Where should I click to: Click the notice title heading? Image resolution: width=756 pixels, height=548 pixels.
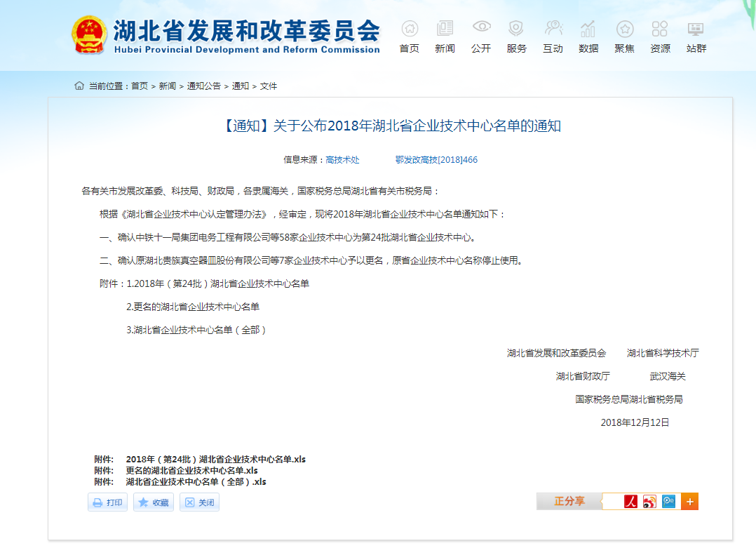point(391,126)
